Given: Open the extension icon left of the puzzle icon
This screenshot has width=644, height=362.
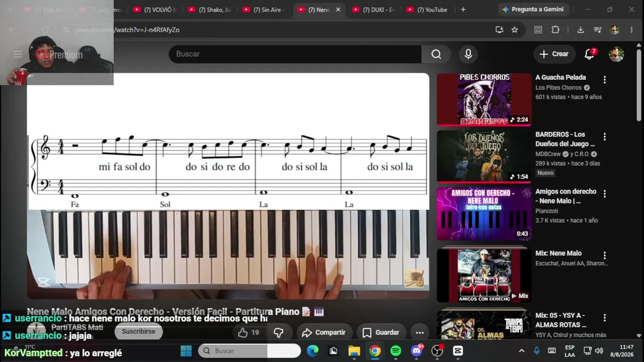Looking at the screenshot, I should pos(538,30).
